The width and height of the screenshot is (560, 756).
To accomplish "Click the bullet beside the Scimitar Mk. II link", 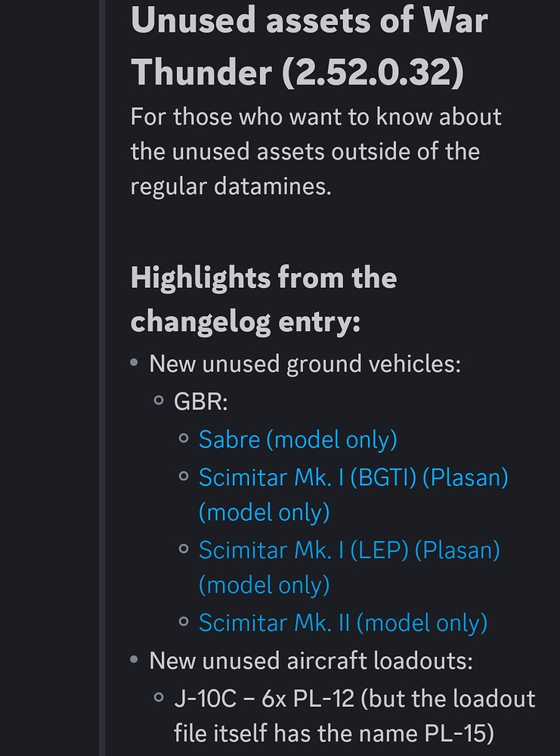I will point(184,622).
